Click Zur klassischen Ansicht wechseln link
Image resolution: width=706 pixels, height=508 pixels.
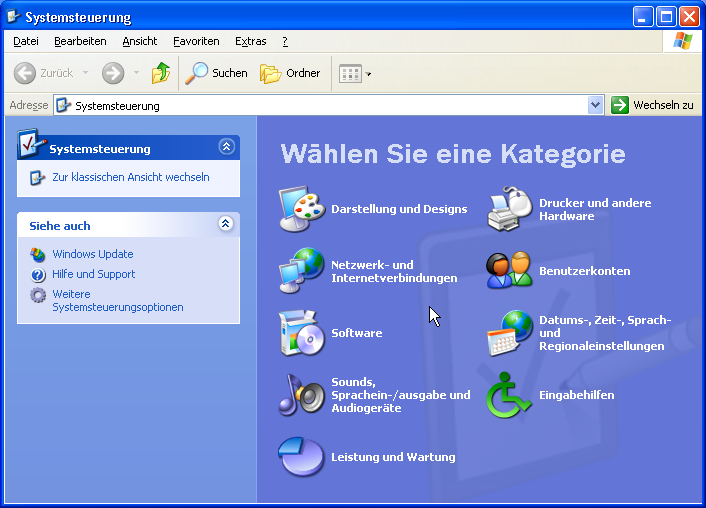(131, 177)
